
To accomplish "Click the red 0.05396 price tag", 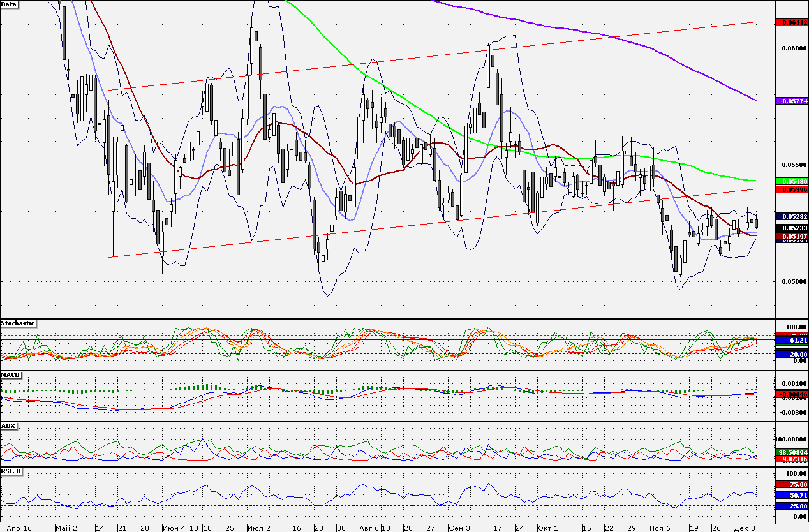I will tap(792, 189).
